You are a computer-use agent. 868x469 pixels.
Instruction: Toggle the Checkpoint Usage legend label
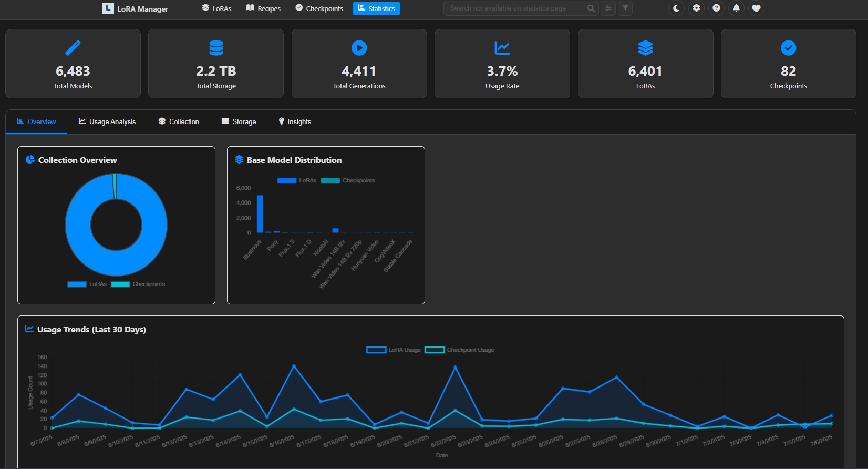pos(470,350)
